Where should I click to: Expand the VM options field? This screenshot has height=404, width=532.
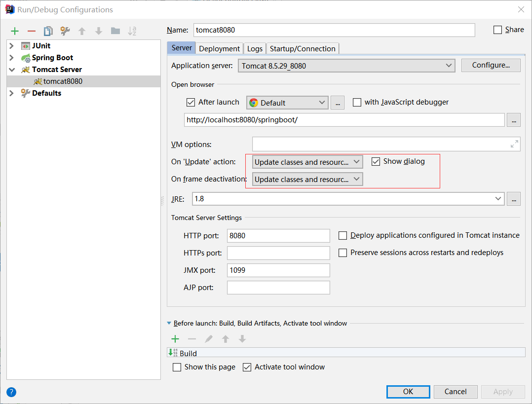514,144
